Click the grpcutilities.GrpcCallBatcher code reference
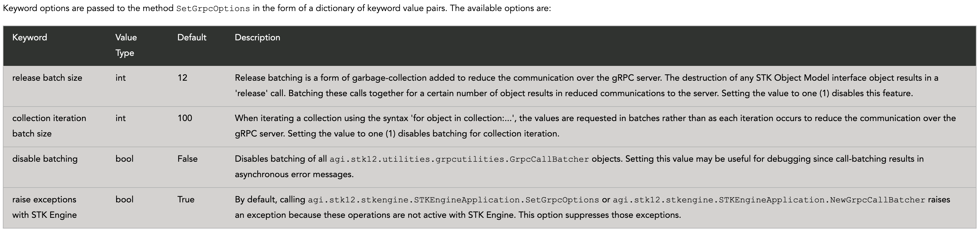Image resolution: width=980 pixels, height=232 pixels. tap(459, 159)
